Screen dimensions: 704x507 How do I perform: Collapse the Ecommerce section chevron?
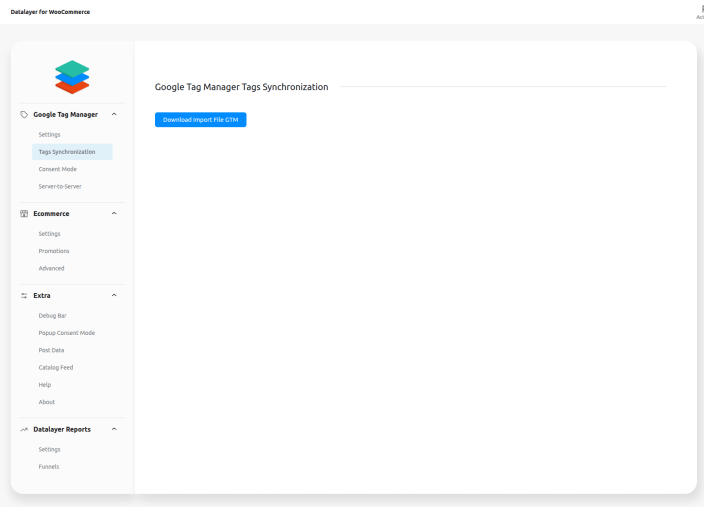click(114, 213)
